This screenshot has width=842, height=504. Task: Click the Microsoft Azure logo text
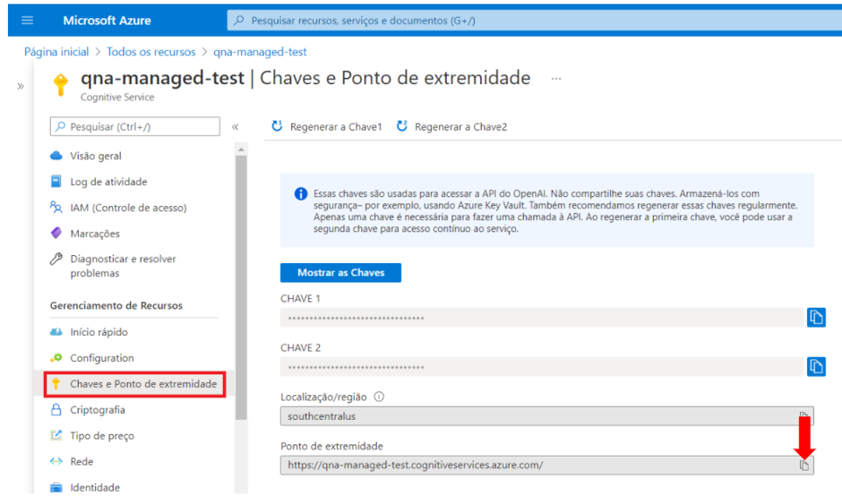tap(107, 21)
